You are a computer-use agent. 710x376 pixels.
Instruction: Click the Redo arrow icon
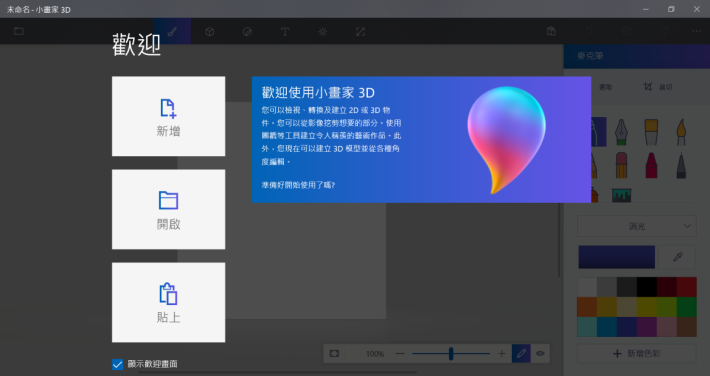pyautogui.click(x=664, y=31)
